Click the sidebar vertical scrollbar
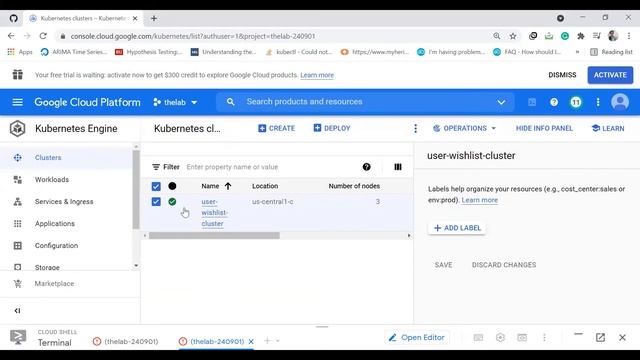 tap(136, 190)
